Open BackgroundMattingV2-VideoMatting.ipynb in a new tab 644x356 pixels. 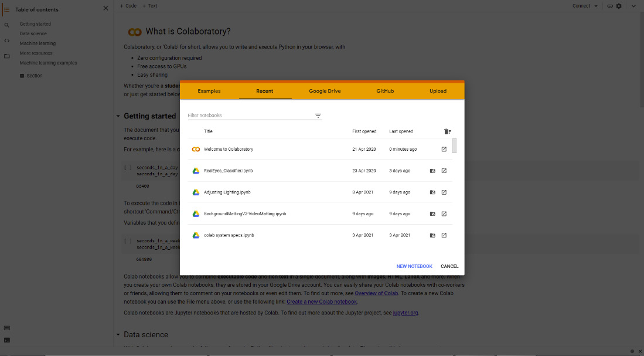(x=444, y=213)
